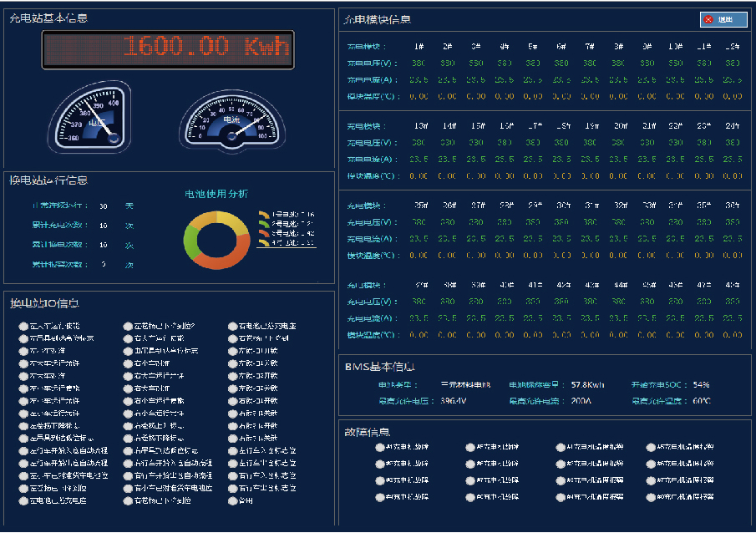Screen dimensions: 756x533
Task: Toggle the 左推杆下降标志 IO indicator
Action: [23, 425]
